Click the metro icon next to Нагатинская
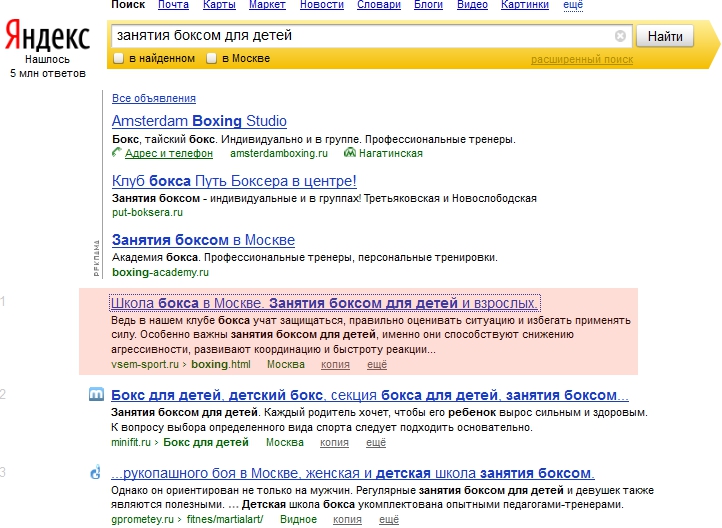Screen dimensions: 722x528 tap(349, 152)
